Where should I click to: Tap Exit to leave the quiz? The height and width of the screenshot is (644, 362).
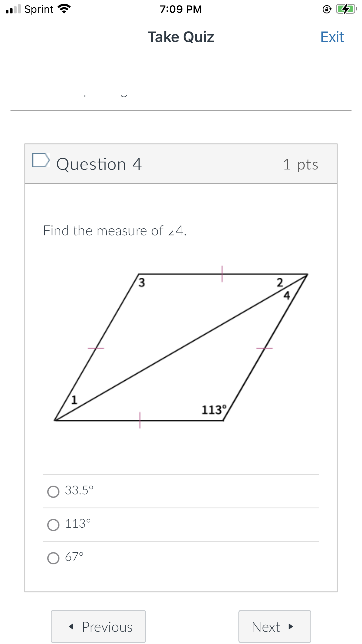332,36
